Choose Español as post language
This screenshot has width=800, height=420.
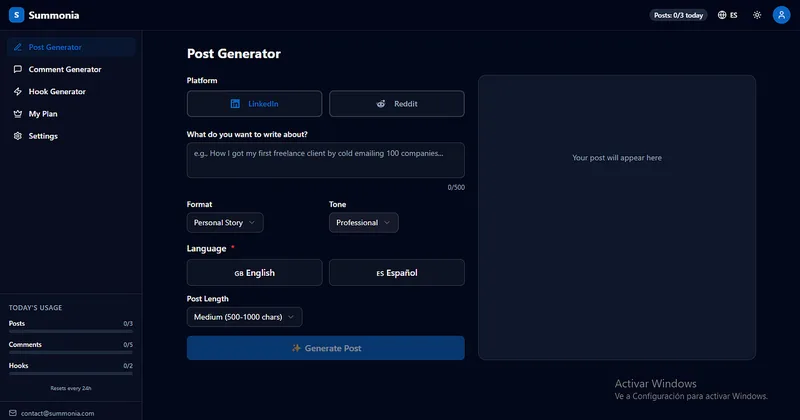tap(397, 273)
